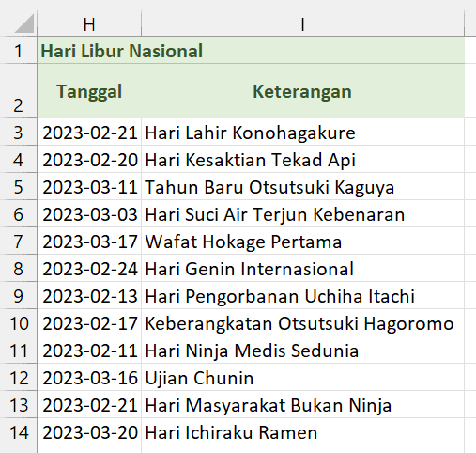Select row 13 header
Viewport: 476px width, 453px height.
tap(18, 404)
